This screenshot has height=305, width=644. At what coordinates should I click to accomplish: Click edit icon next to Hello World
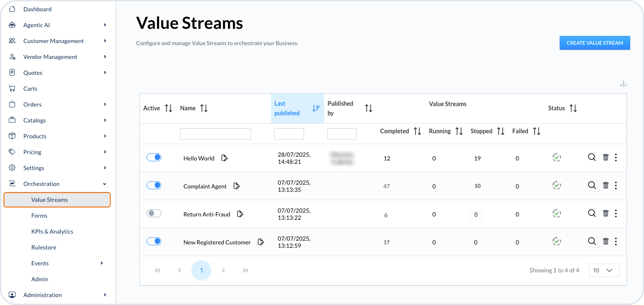[x=224, y=158]
